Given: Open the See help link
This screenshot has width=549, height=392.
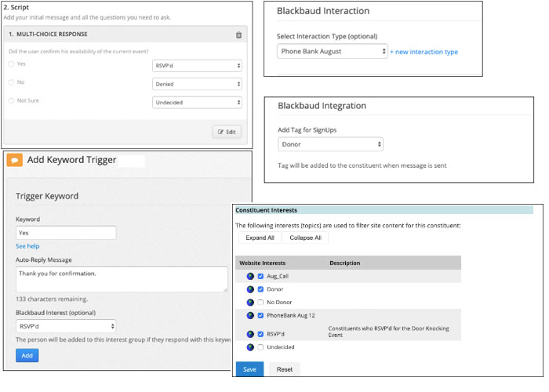Looking at the screenshot, I should click(x=27, y=246).
